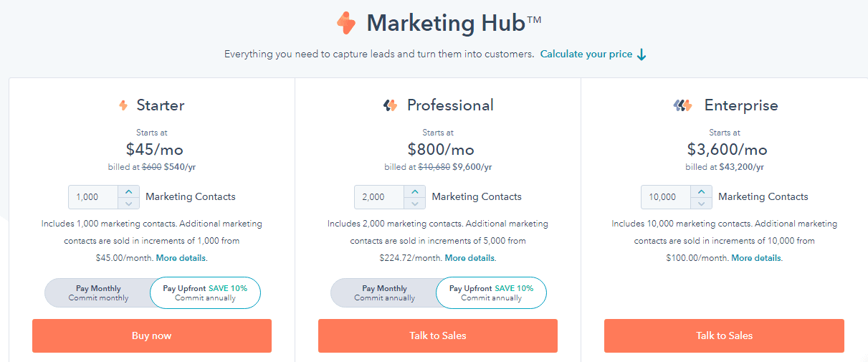Click the Enterprise plan triple-bolt icon

coord(682,105)
